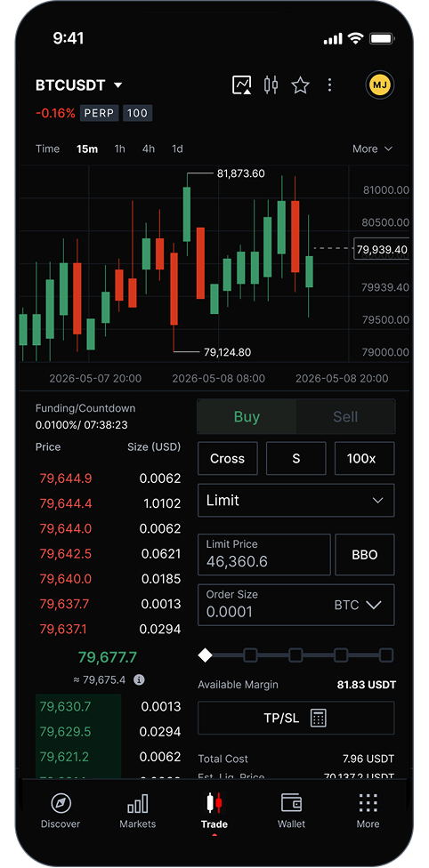Open the TP/SL settings button
The height and width of the screenshot is (868, 429).
point(296,718)
